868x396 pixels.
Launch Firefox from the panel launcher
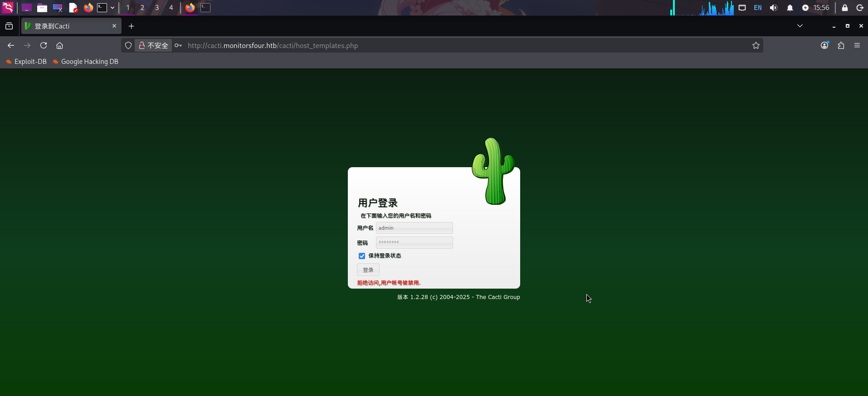(88, 8)
